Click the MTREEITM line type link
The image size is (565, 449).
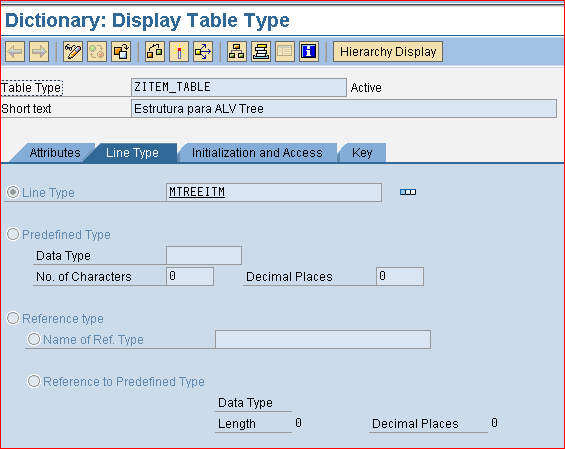[197, 192]
